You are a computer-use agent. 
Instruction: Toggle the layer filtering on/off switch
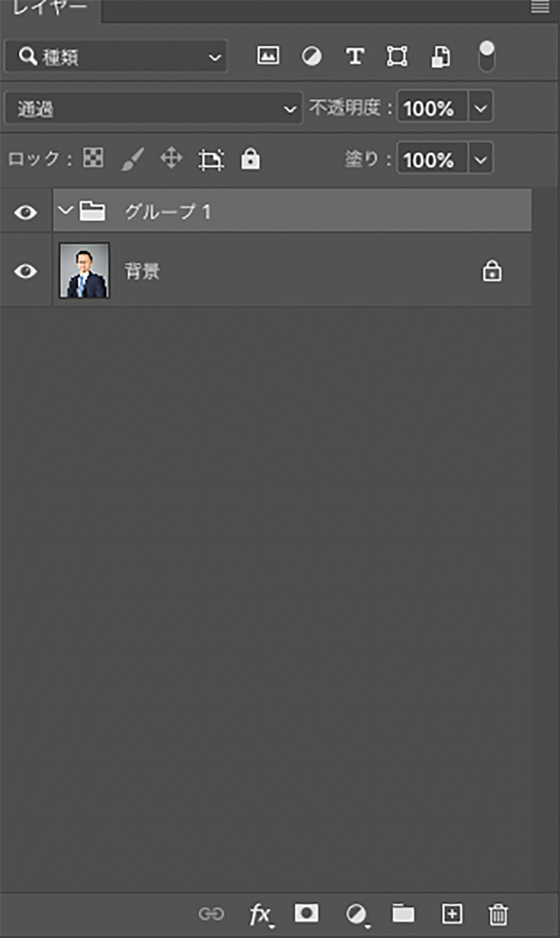486,56
